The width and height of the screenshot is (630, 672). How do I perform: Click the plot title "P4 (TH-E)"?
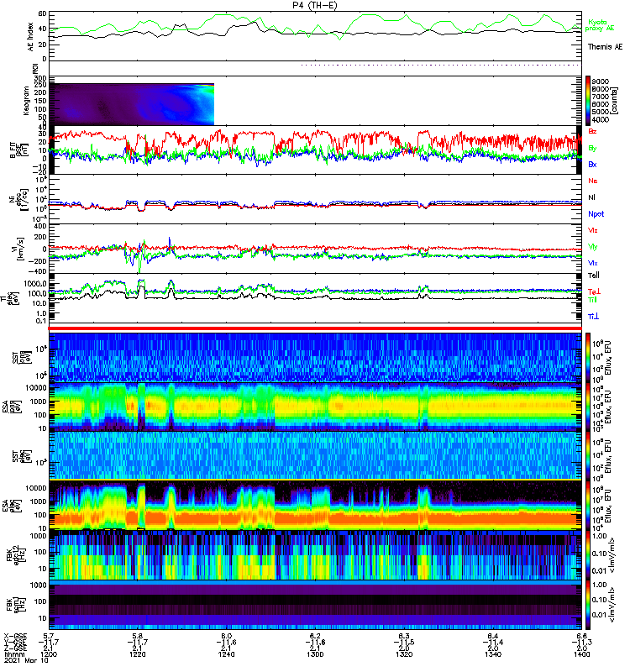[314, 5]
